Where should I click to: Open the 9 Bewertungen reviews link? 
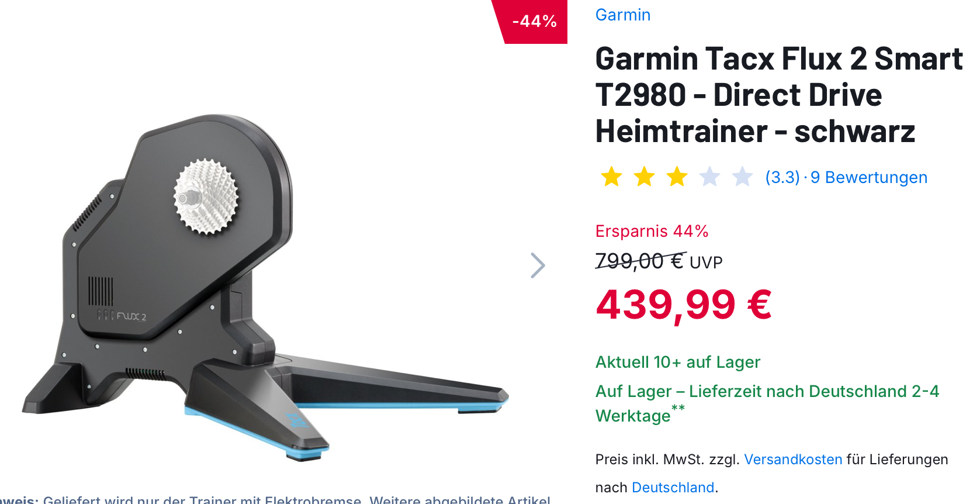tap(869, 177)
